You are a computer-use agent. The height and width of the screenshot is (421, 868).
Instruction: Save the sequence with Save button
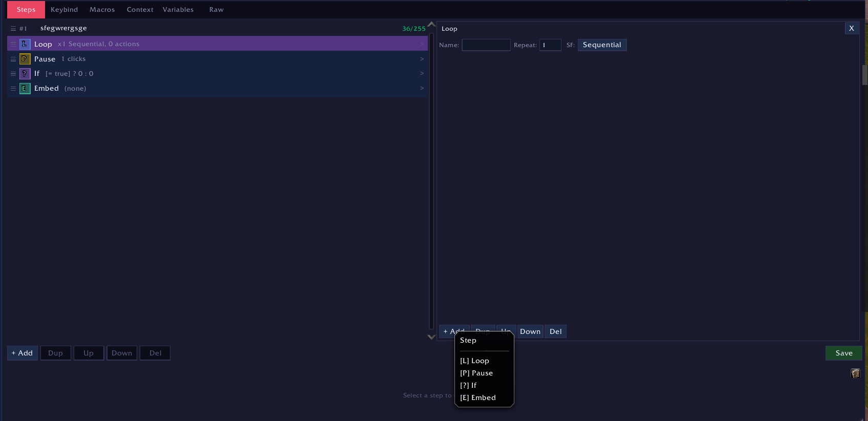pyautogui.click(x=844, y=353)
